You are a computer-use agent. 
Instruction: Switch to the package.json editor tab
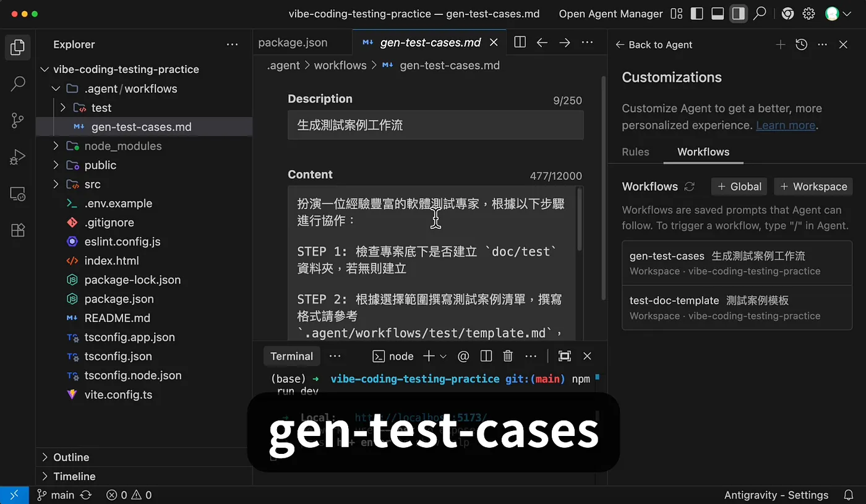tap(293, 43)
